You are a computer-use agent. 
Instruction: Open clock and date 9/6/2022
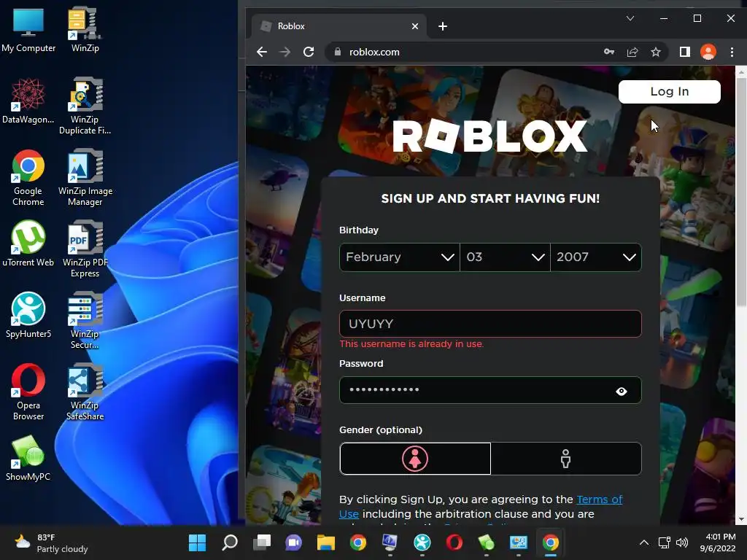[718, 542]
